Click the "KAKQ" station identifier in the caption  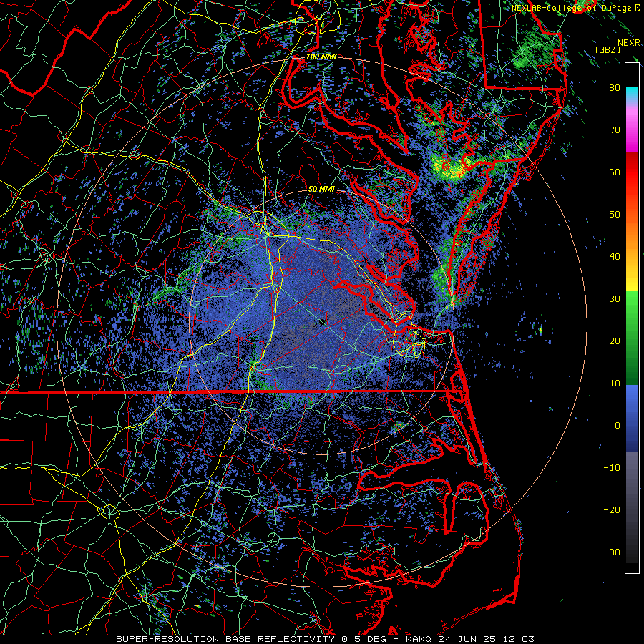(419, 639)
